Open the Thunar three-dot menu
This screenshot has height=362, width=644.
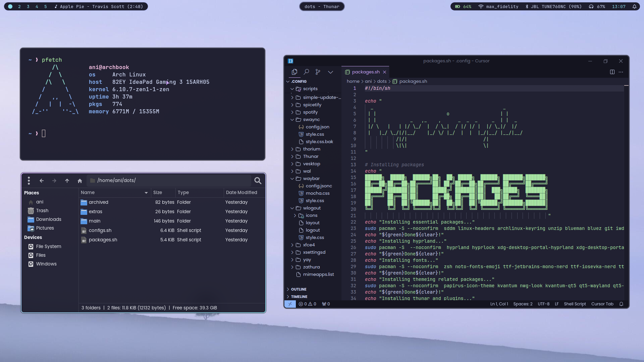(29, 181)
